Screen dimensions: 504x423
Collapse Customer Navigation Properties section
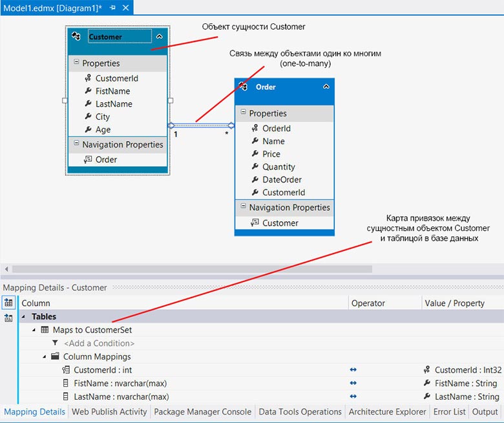76,143
